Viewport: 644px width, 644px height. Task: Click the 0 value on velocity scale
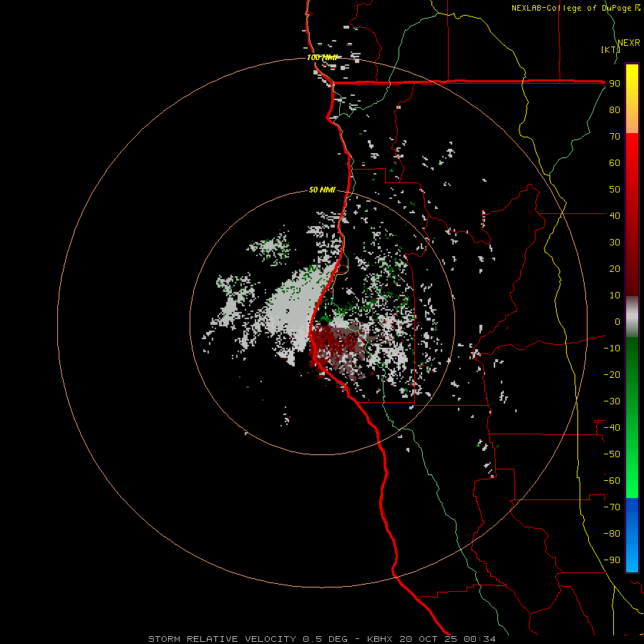(618, 321)
